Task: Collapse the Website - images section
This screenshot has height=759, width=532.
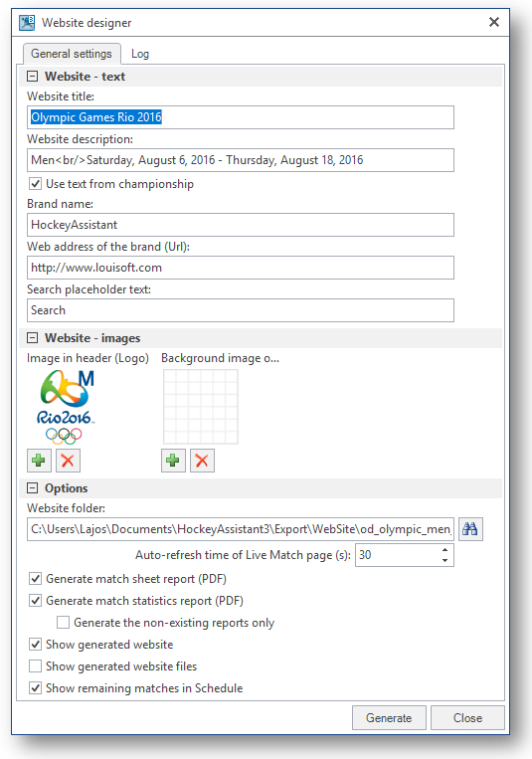Action: click(x=33, y=338)
